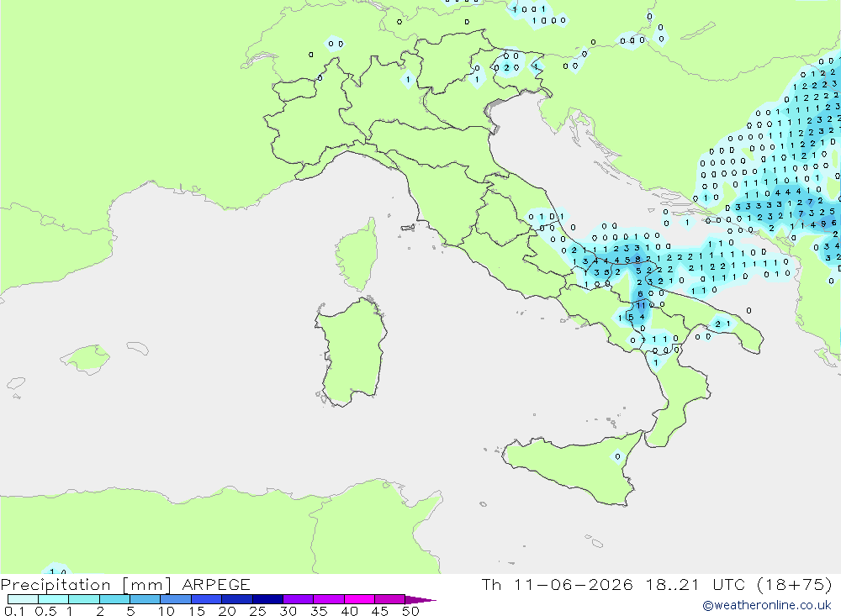Screen dimensions: 841x616
Task: Pick the 5–10 mm light blue swatch
Action: tap(145, 599)
